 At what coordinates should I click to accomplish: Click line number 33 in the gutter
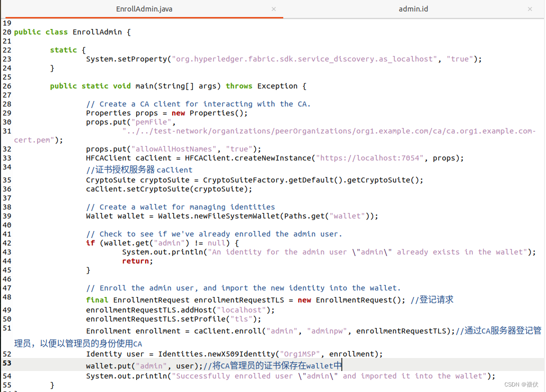point(7,158)
